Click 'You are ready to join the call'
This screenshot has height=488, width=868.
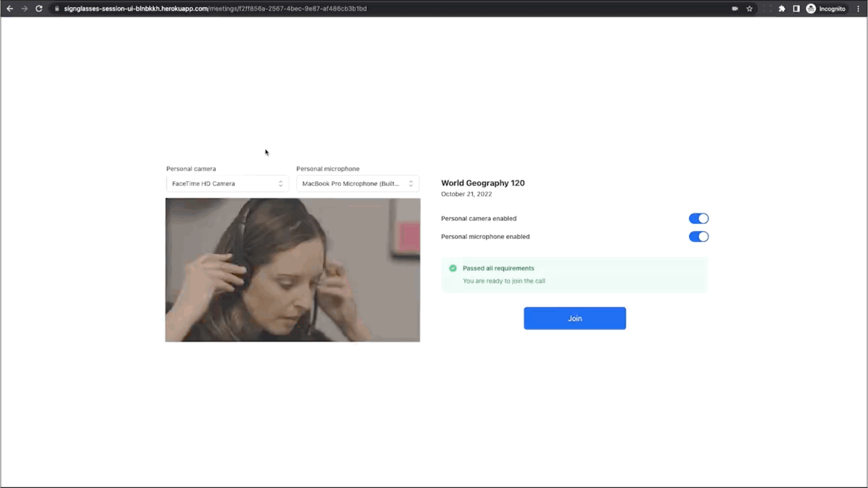tap(504, 281)
